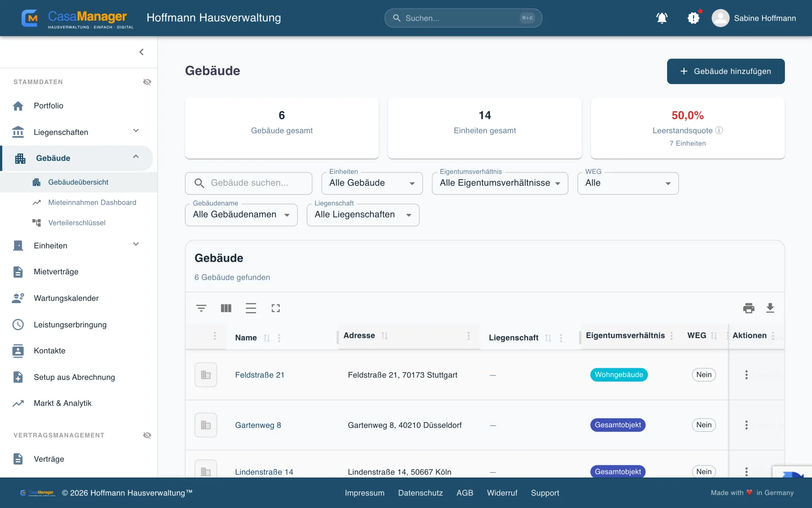Viewport: 812px width, 508px height.
Task: Open actions menu for Feldstraße 21
Action: point(746,375)
